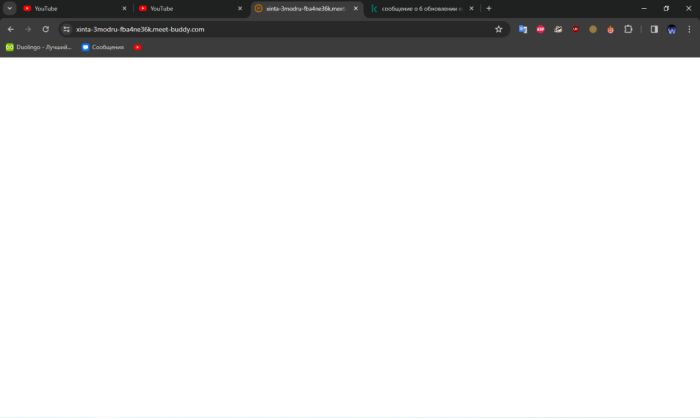Open the profile avatar menu
Viewport: 700px width, 418px height.
tap(671, 29)
